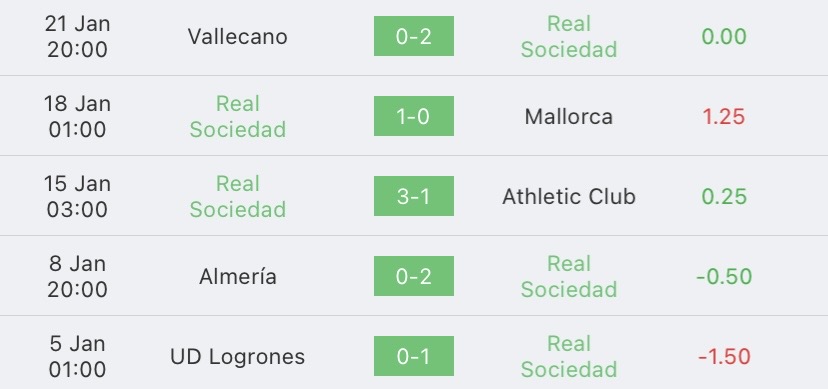Open the Mallorca team link
The width and height of the screenshot is (828, 389).
tap(569, 117)
